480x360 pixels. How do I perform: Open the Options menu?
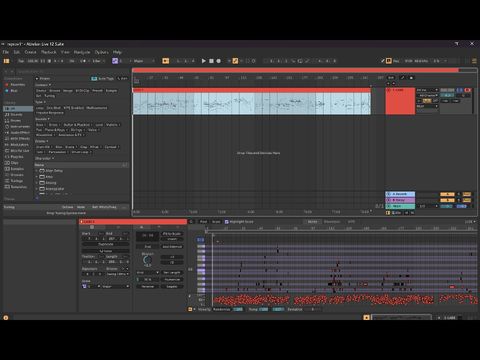[102, 52]
